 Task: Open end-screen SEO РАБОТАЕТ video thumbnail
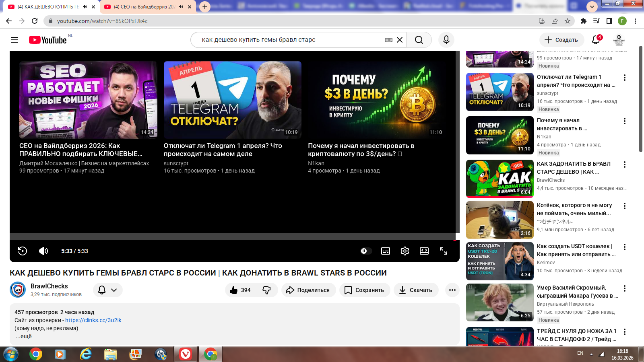(x=88, y=100)
